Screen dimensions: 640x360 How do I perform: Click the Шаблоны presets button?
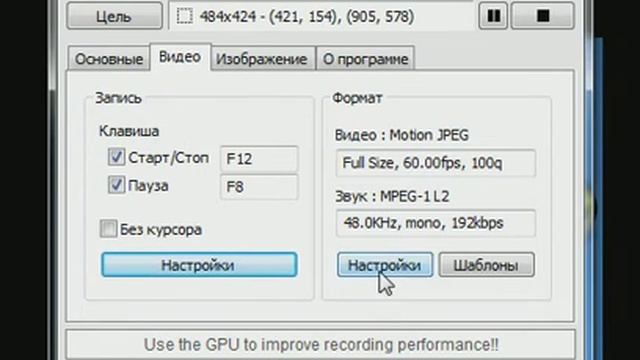[487, 265]
